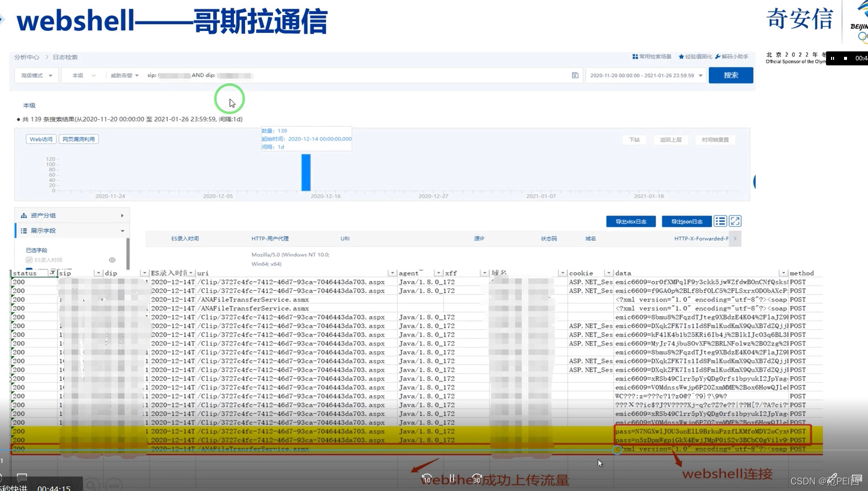Open 常用检索场景 shortcut
The image size is (868, 491).
coord(652,57)
